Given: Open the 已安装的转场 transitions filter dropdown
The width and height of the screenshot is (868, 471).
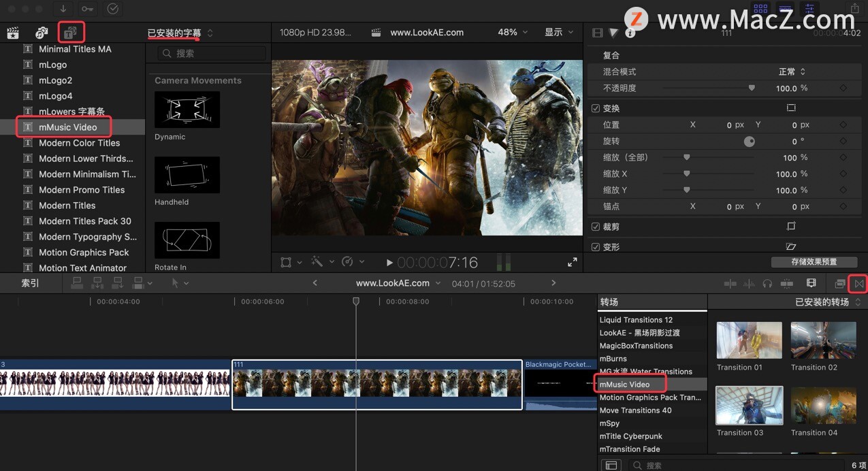Looking at the screenshot, I should pos(828,302).
